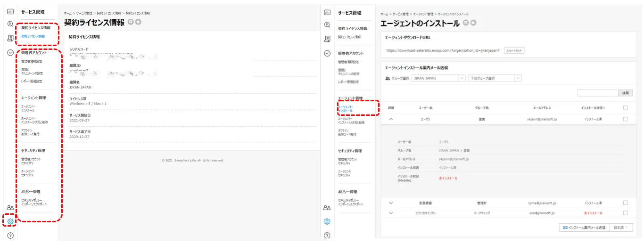Click the インストール案内メール送信 button
This screenshot has height=244, width=644.
[x=584, y=228]
